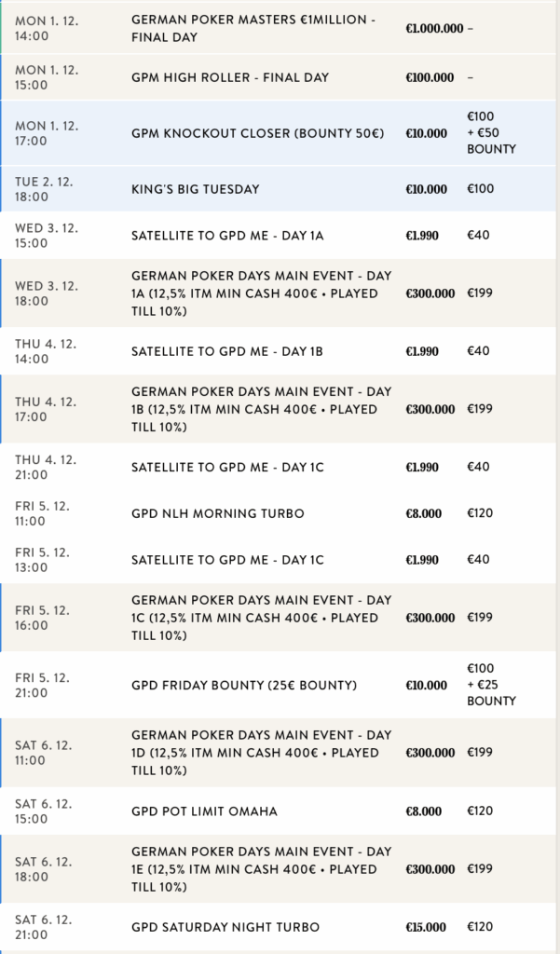Open GPD Main Event Day 1E title
This screenshot has height=954, width=560.
click(x=261, y=869)
